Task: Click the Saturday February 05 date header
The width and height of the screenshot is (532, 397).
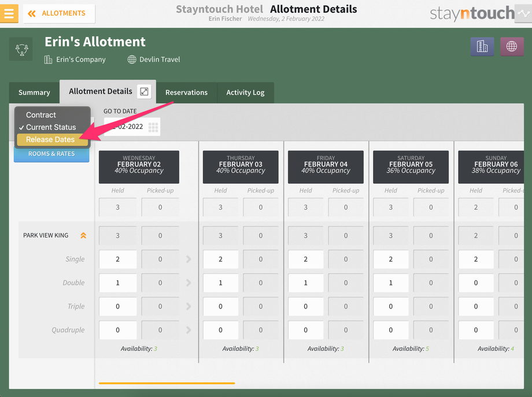Action: tap(411, 167)
